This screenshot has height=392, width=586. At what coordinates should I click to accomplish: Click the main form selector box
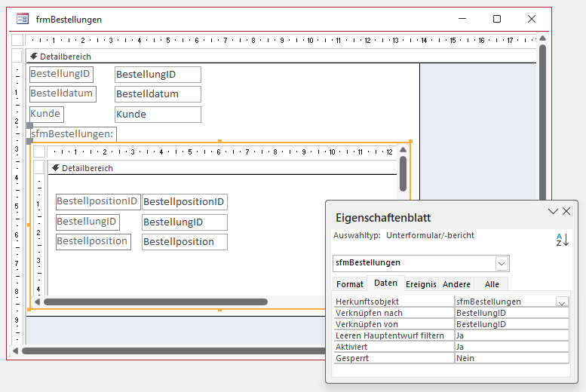(17, 40)
